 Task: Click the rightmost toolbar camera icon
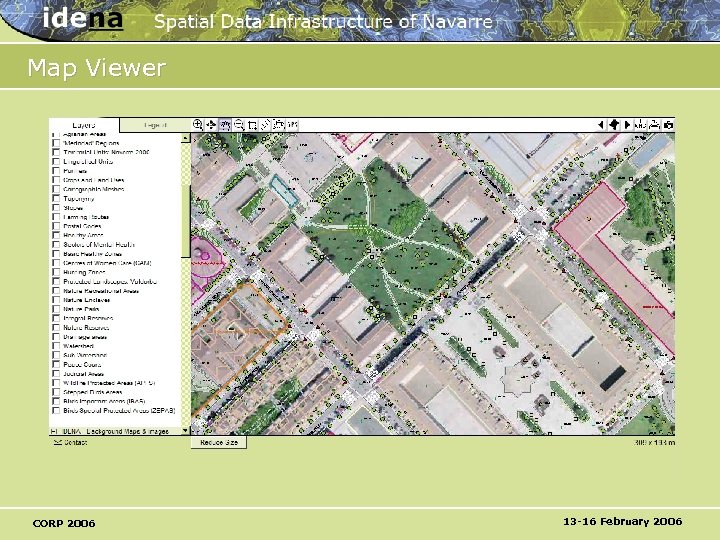[x=668, y=125]
